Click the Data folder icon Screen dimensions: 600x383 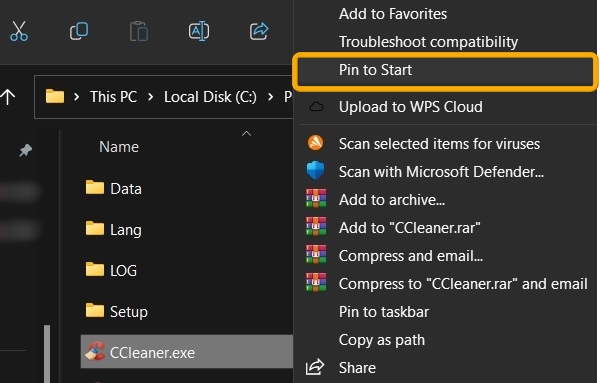(x=95, y=187)
